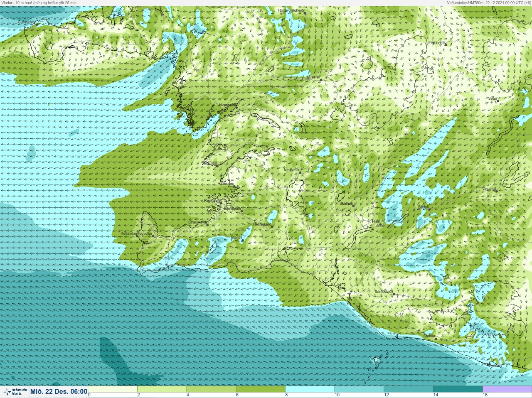Select the 6–8 m/s olive green swatch
The height and width of the screenshot is (398, 532).
(261, 389)
